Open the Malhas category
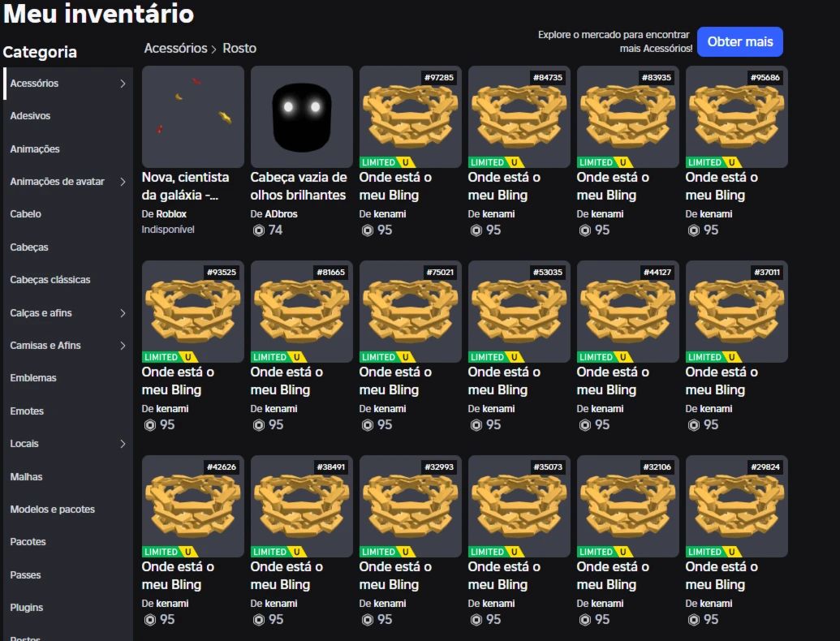Viewport: 840px width, 641px height. (x=26, y=476)
